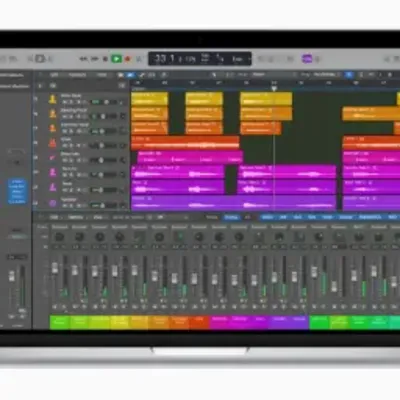Viewport: 400px width, 400px height.
Task: Mute the first yellow track in its header
Action: [x=65, y=102]
